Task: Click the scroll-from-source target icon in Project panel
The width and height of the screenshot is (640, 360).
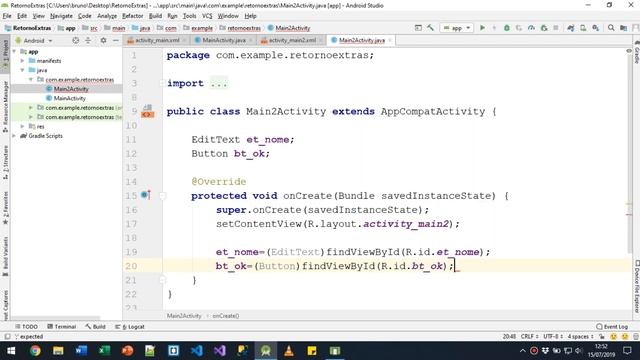Action: click(x=76, y=40)
